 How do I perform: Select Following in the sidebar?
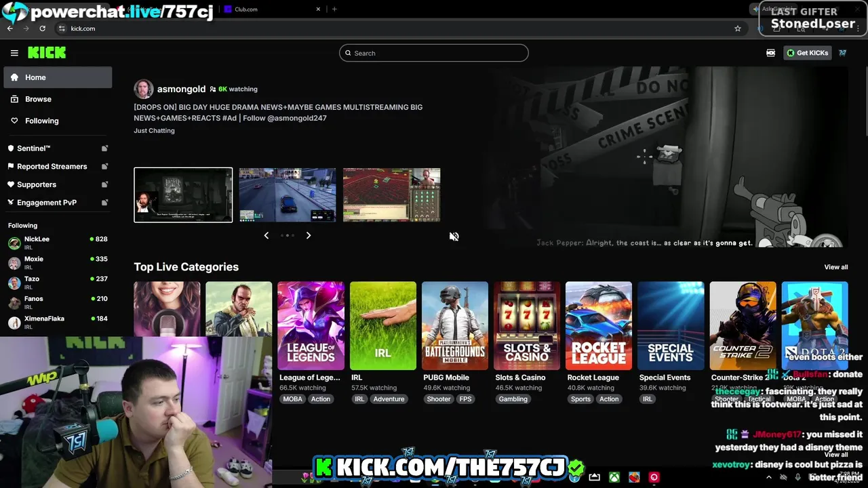click(58, 121)
